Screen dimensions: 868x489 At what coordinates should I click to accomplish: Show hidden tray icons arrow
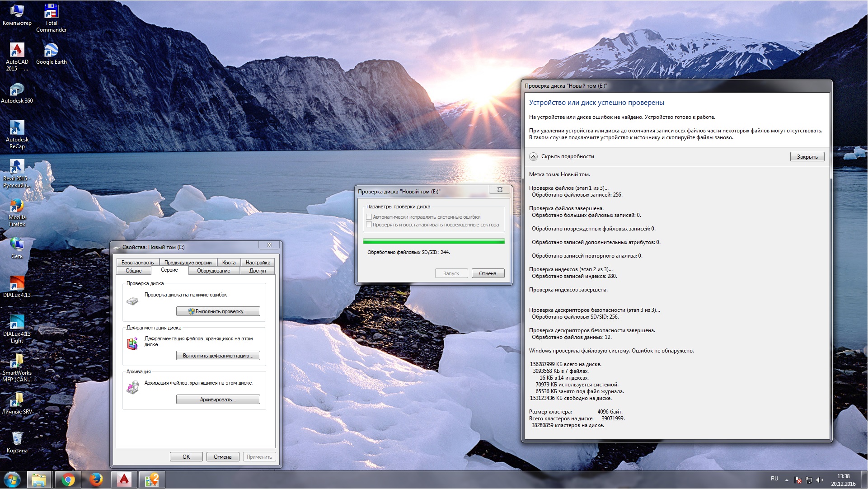coord(787,480)
